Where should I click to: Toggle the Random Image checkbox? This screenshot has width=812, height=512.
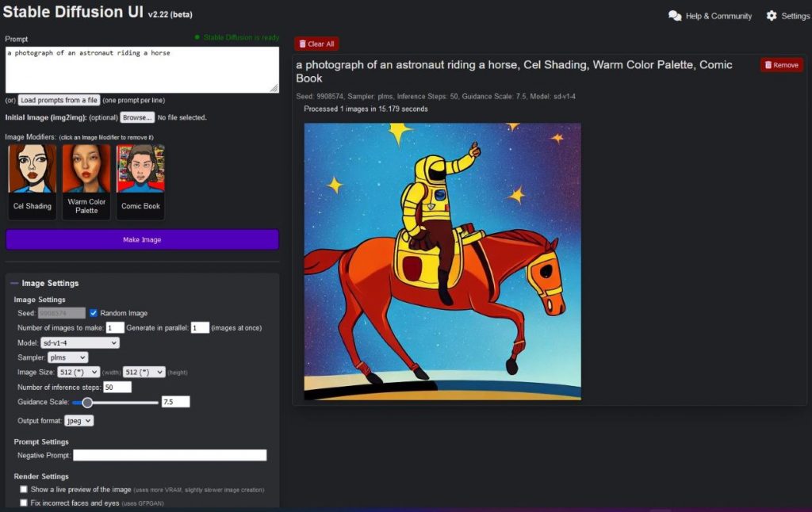[92, 312]
